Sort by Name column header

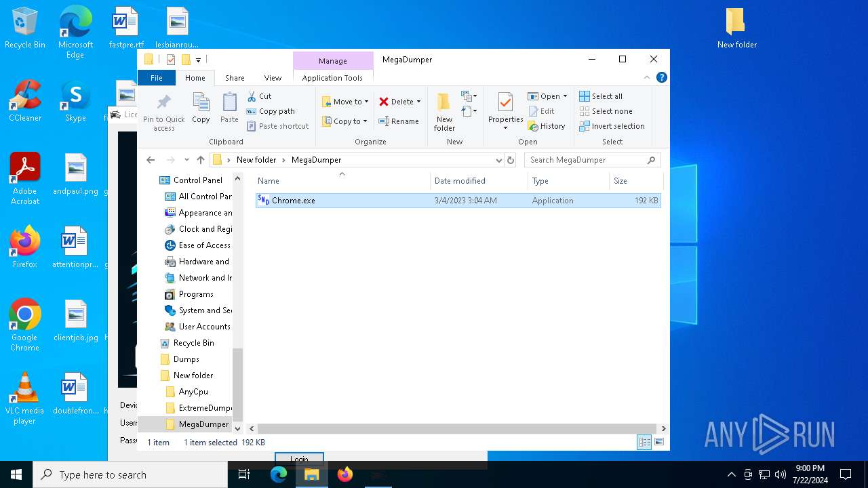pos(342,181)
